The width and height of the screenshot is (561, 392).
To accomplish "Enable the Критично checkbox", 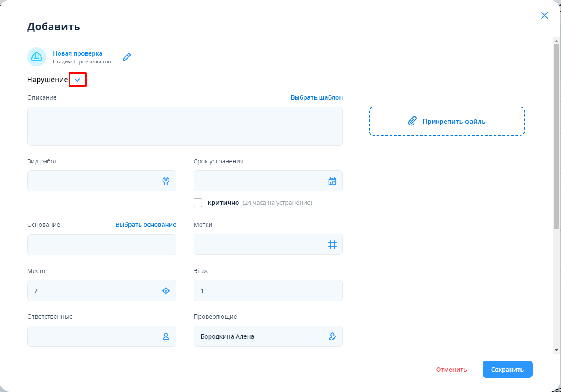I will click(x=198, y=203).
